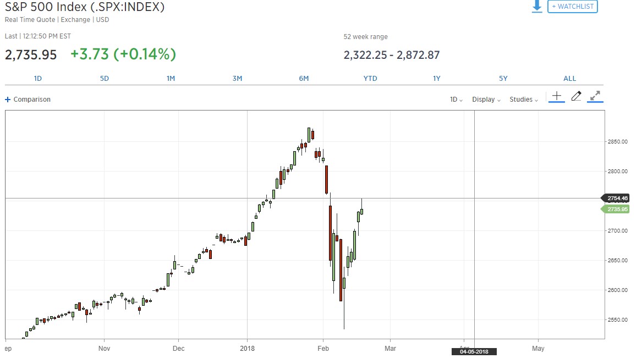
Task: Show the YTD range
Action: click(x=370, y=79)
